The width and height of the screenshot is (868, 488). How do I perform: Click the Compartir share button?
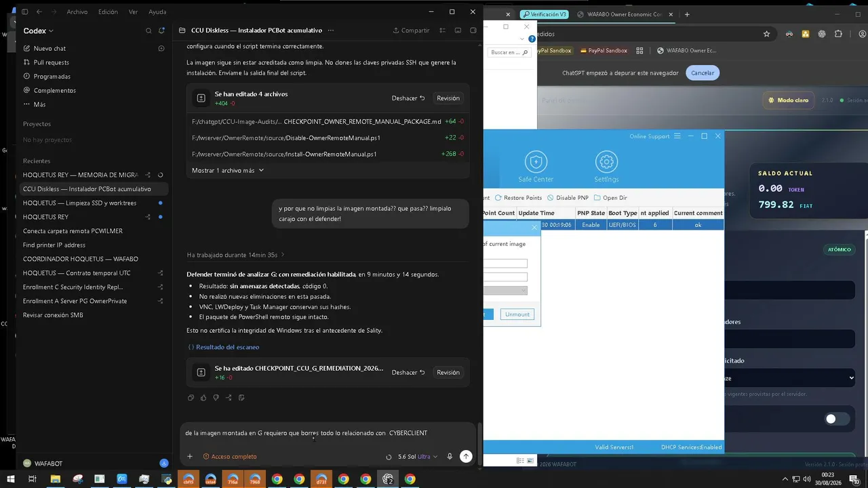click(x=411, y=30)
